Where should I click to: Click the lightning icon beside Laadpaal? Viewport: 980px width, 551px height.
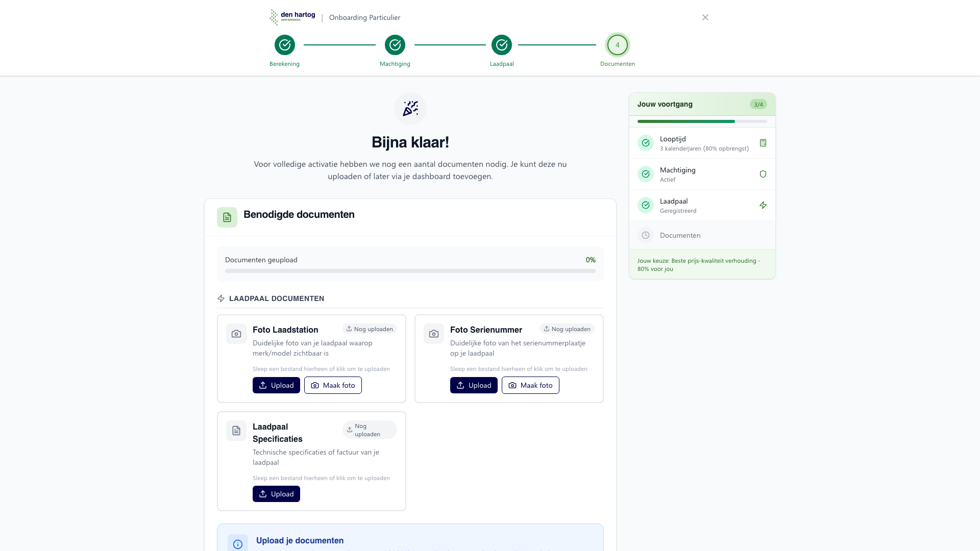pos(763,205)
